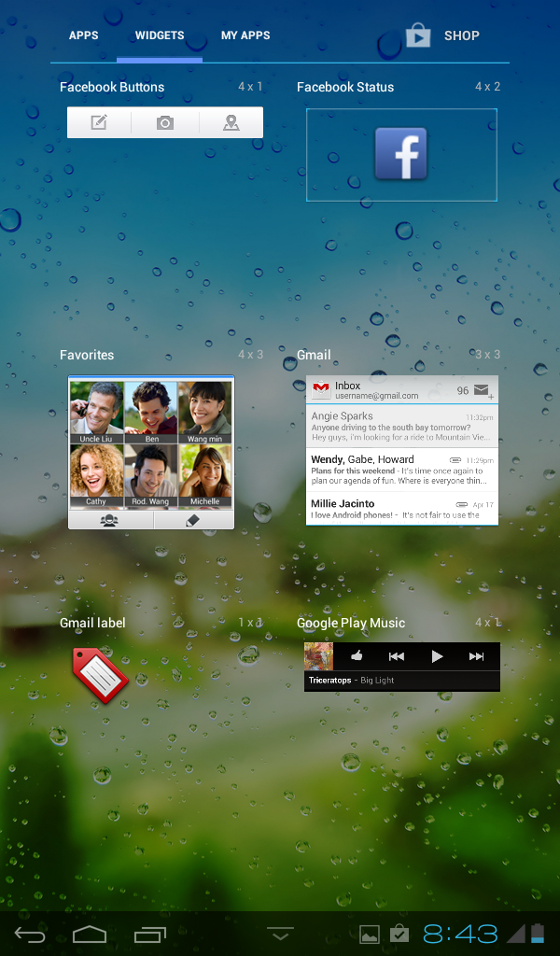Tap the contacts group icon in Favorites widget
Viewport: 560px width, 956px height.
point(110,520)
